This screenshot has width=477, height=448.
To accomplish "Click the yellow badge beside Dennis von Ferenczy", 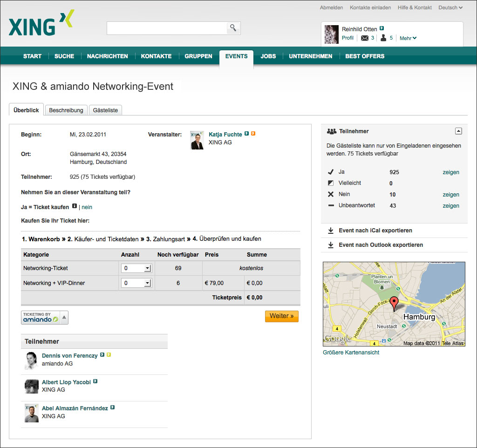I will coord(109,355).
